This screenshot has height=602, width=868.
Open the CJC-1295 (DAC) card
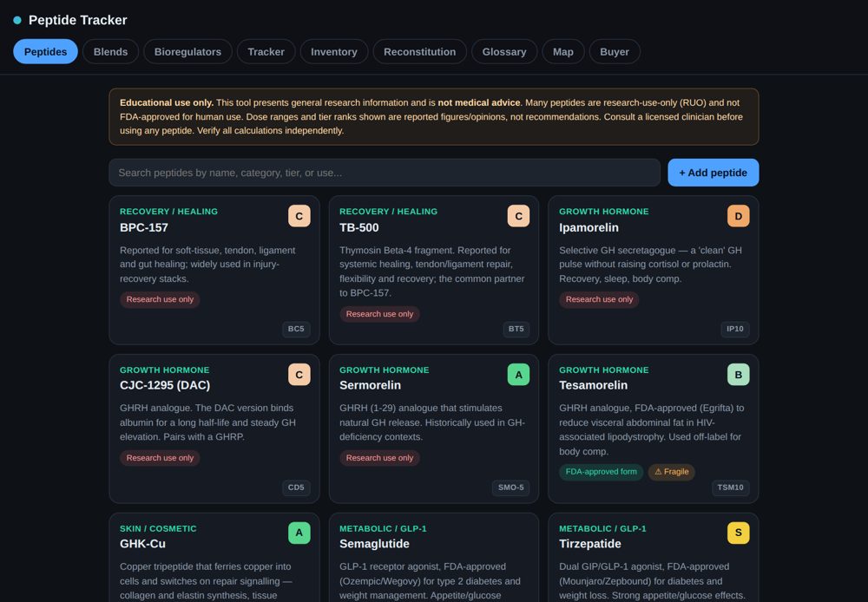point(214,429)
